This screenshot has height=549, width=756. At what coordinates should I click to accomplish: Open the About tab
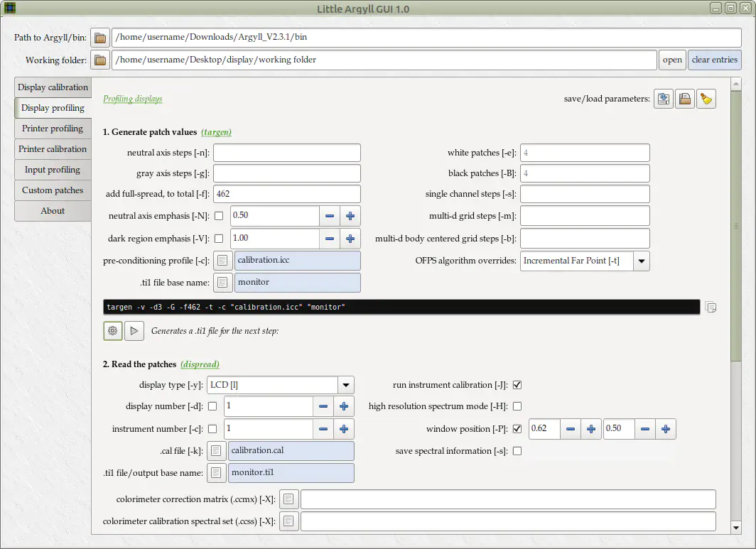pyautogui.click(x=53, y=211)
